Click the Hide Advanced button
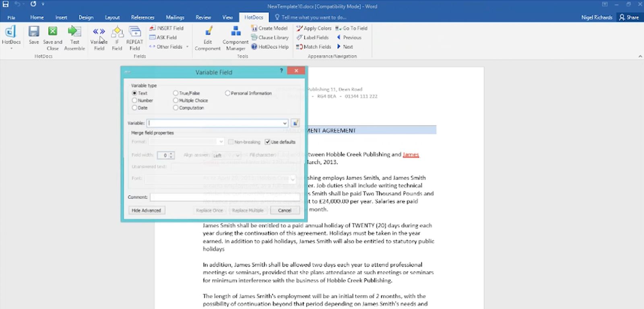This screenshot has width=644, height=309. [147, 210]
